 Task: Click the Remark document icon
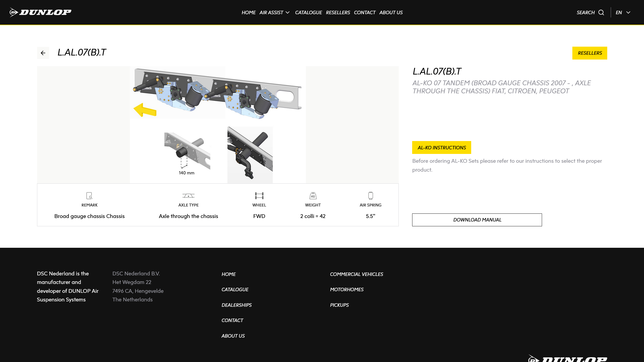(x=89, y=196)
